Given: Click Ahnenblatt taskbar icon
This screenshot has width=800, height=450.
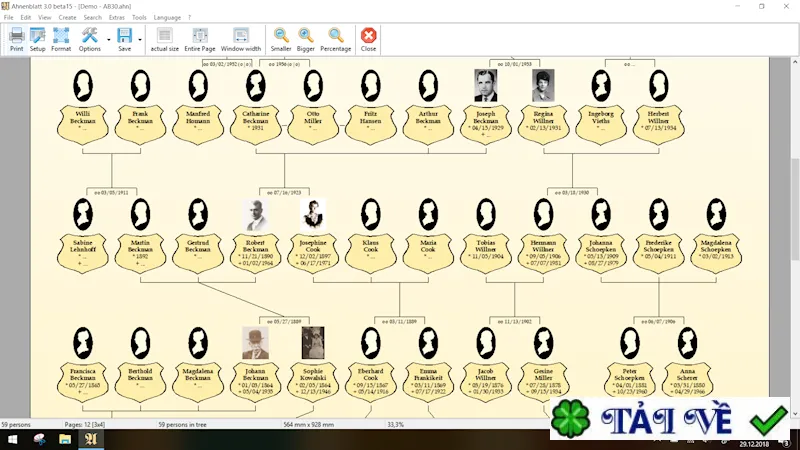Looking at the screenshot, I should (x=91, y=439).
